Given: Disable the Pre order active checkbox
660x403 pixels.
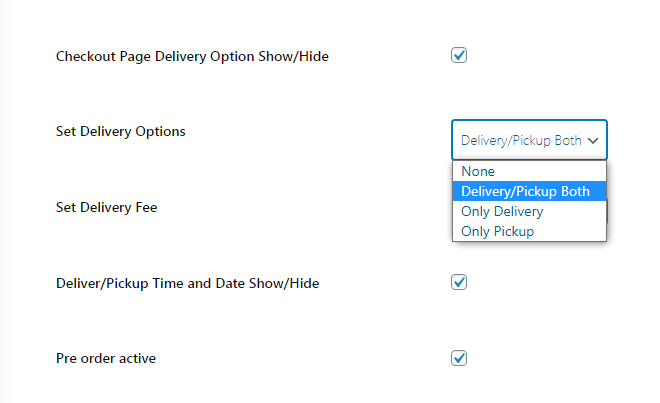Looking at the screenshot, I should pos(459,358).
